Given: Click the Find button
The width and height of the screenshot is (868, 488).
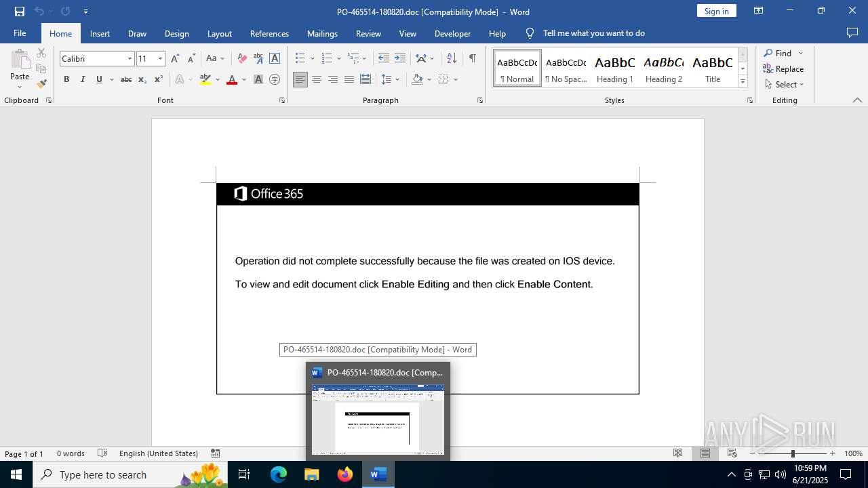Looking at the screenshot, I should coord(778,53).
